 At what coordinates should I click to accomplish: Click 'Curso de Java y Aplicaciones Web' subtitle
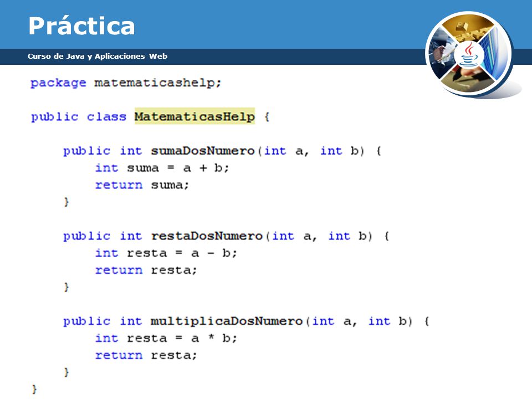98,57
